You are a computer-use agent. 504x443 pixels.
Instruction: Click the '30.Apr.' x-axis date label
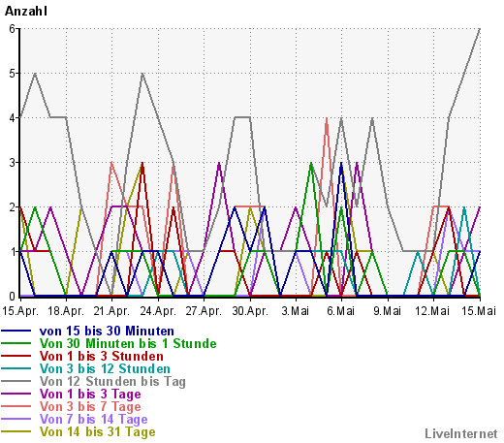250,311
